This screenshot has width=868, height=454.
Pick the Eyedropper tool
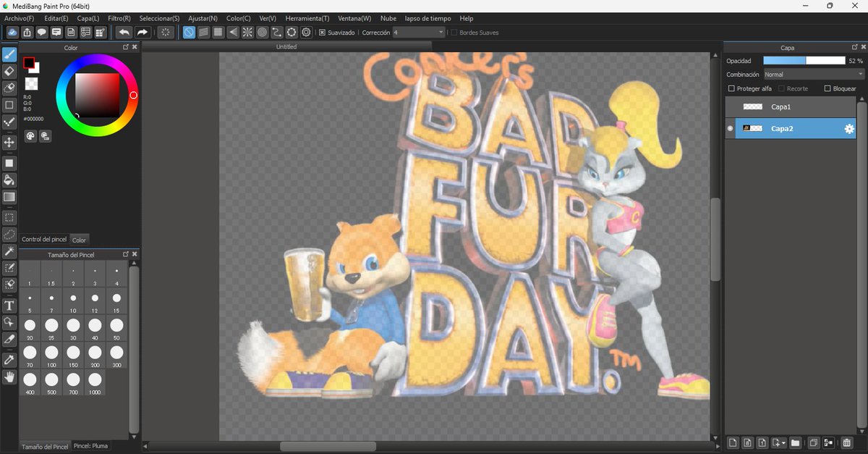(9, 360)
